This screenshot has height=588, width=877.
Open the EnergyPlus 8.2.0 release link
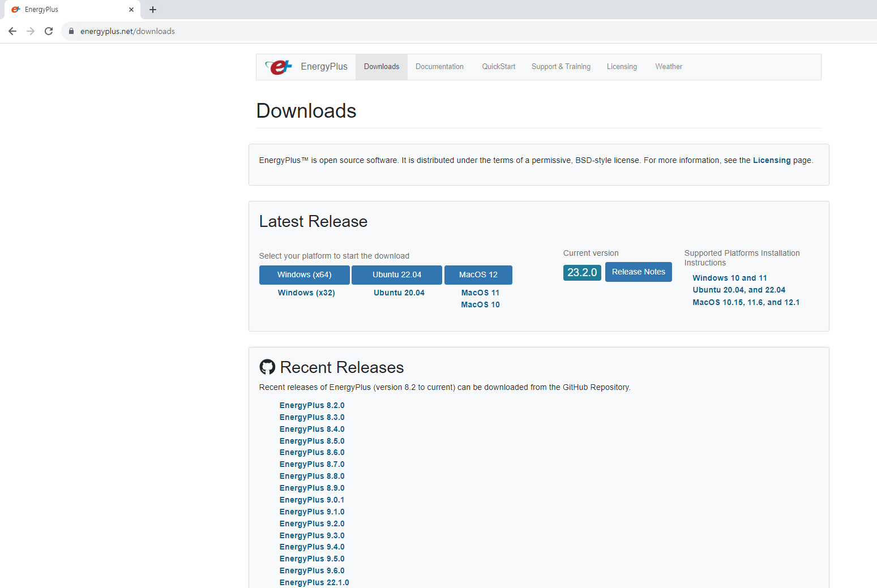tap(312, 405)
